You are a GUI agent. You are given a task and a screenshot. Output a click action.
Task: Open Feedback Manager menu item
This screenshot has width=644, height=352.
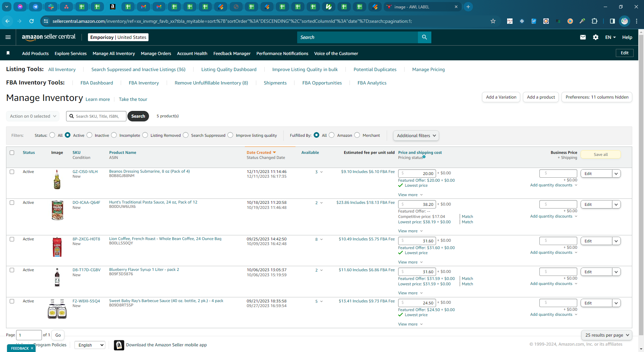click(232, 53)
